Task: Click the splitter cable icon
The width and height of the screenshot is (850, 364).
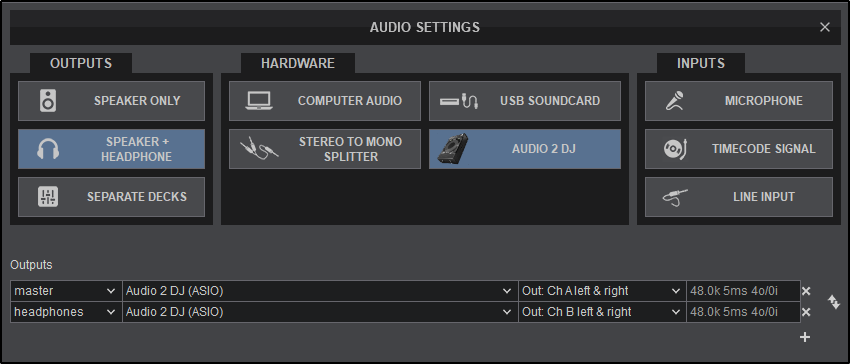Action: pos(259,149)
